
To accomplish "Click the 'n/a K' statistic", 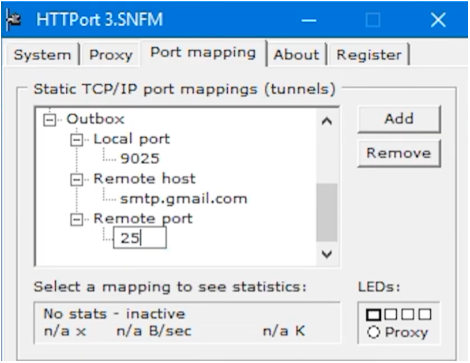I will (284, 331).
